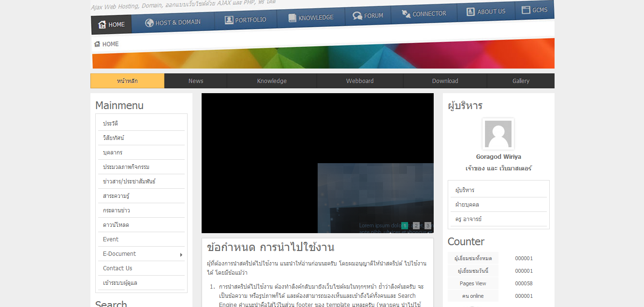
Task: Switch to the News tab
Action: [196, 81]
